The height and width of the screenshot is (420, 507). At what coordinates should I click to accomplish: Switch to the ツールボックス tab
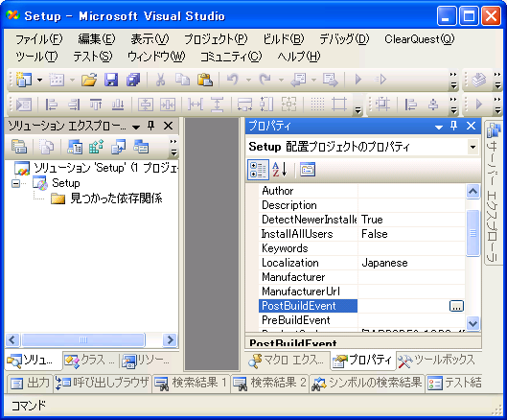(x=436, y=361)
